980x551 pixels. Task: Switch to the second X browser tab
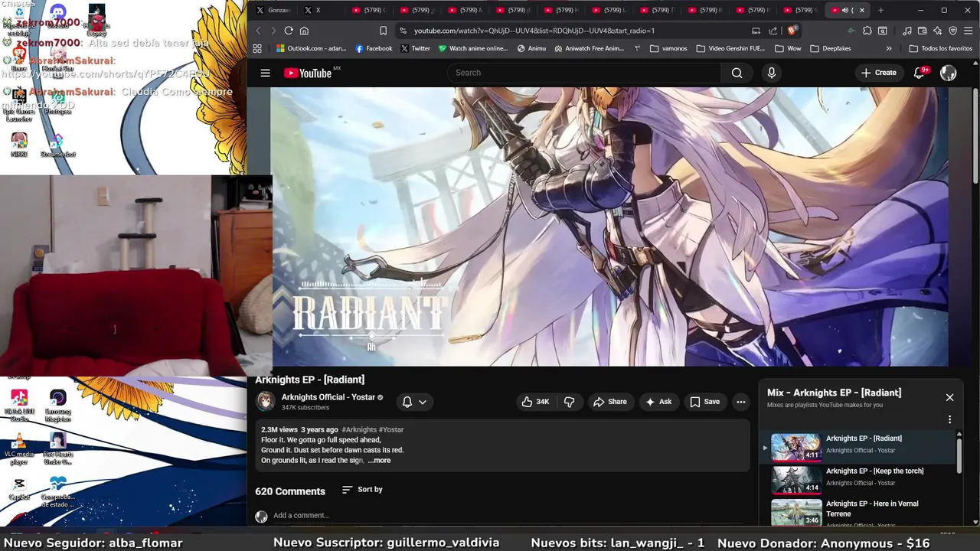click(x=321, y=10)
